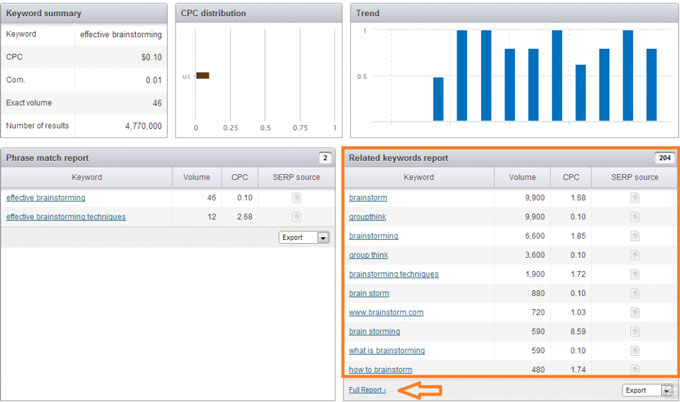Screen dimensions: 680x402
Task: Sort Phrase match report by Volume column
Action: (x=196, y=177)
